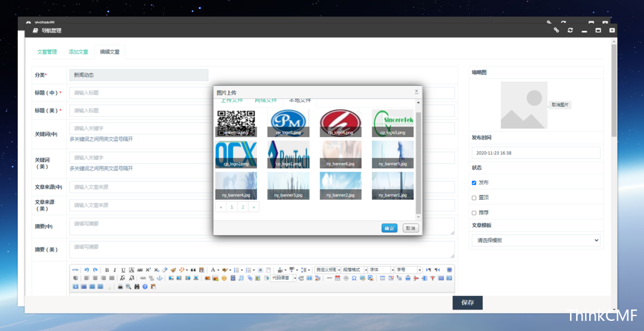Clear formatting with the eraser icon

point(165,270)
